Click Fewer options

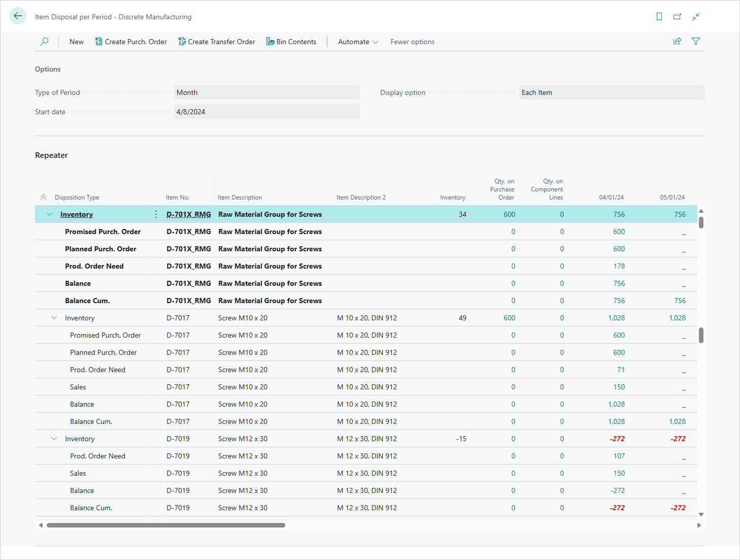point(412,42)
